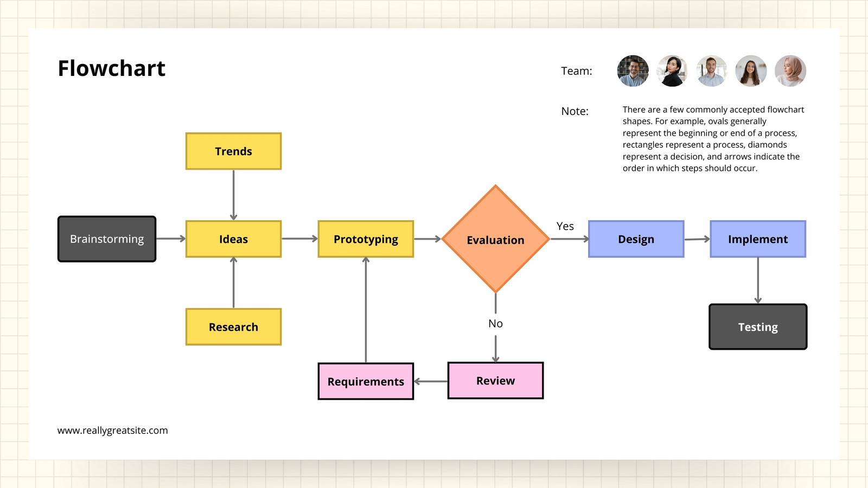
Task: Click the Research yellow box
Action: coord(233,327)
